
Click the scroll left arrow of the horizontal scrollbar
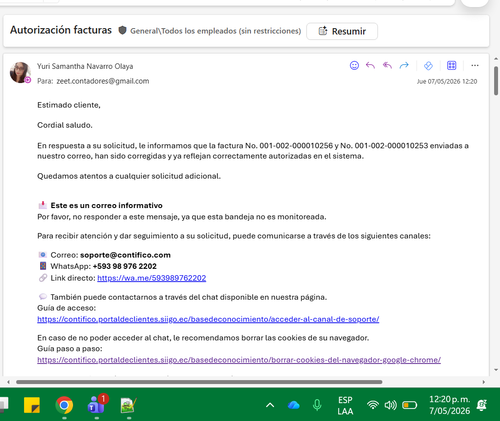click(x=8, y=382)
